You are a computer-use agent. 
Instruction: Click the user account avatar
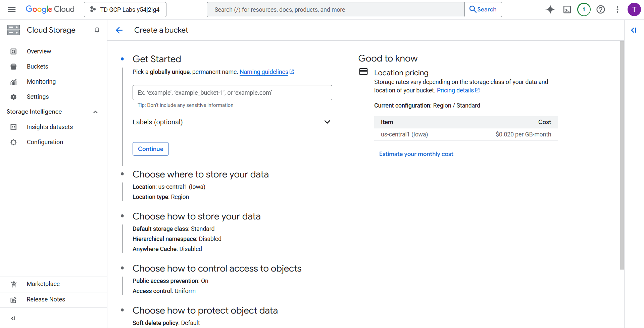[x=634, y=9]
